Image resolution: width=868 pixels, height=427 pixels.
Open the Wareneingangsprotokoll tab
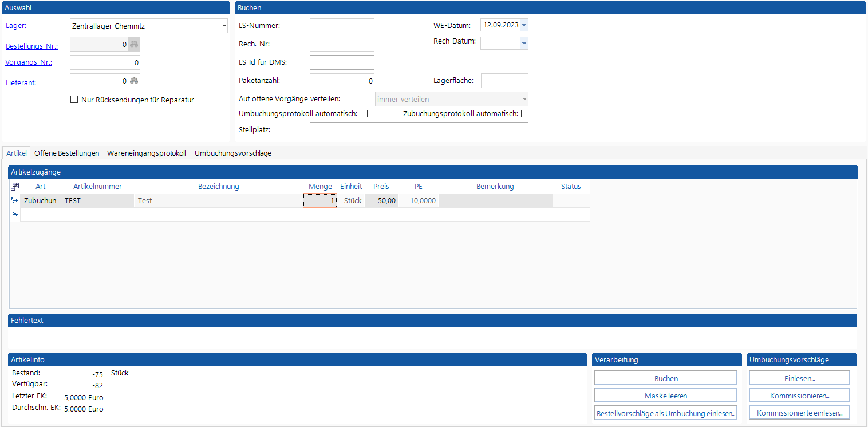tap(147, 153)
